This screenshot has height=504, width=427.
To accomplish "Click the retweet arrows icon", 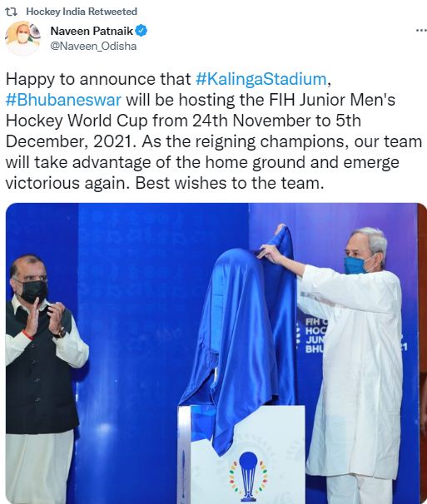I will [x=12, y=12].
